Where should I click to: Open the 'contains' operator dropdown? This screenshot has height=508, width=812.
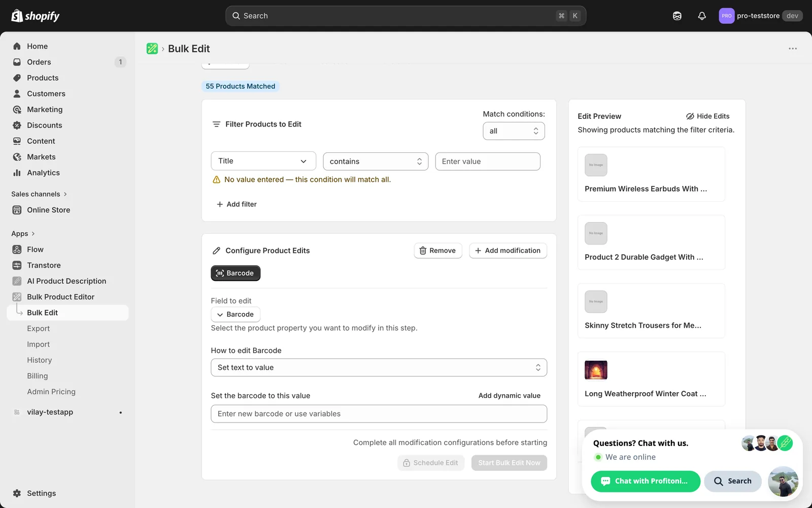coord(376,162)
